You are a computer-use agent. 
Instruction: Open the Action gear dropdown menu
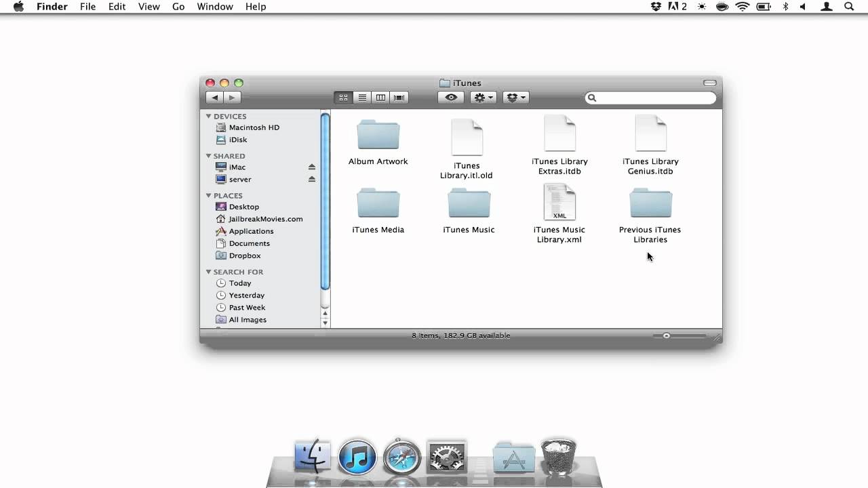pyautogui.click(x=484, y=98)
